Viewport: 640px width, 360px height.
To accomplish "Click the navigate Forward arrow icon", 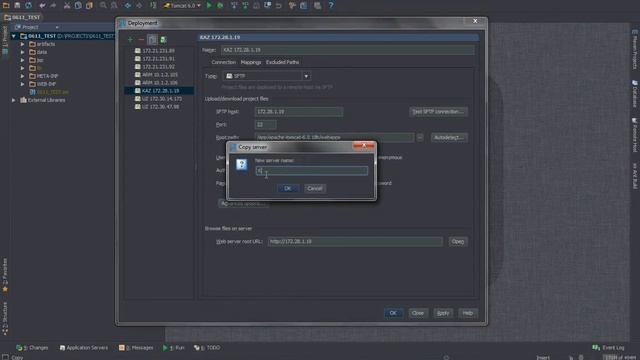I will (x=139, y=5).
